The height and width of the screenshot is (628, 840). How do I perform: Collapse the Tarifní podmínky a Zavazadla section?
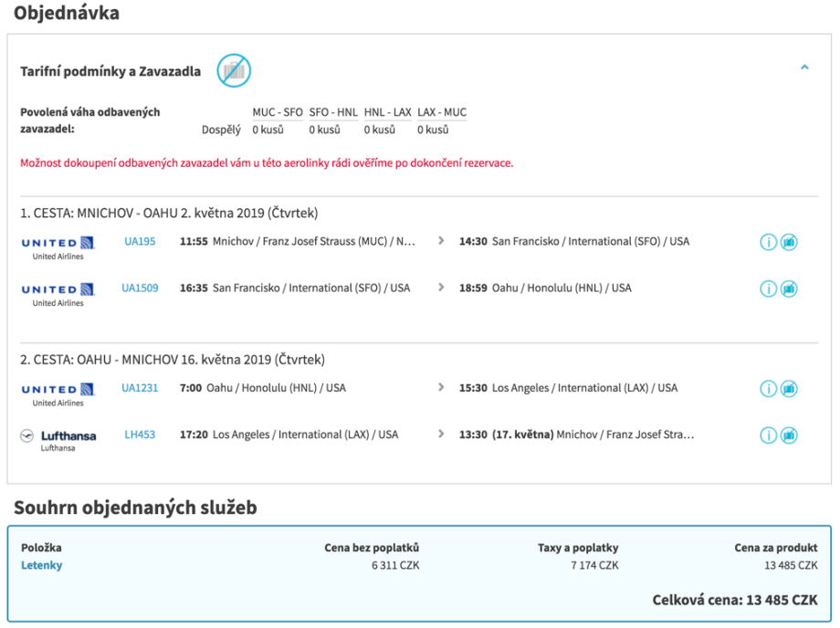click(804, 68)
